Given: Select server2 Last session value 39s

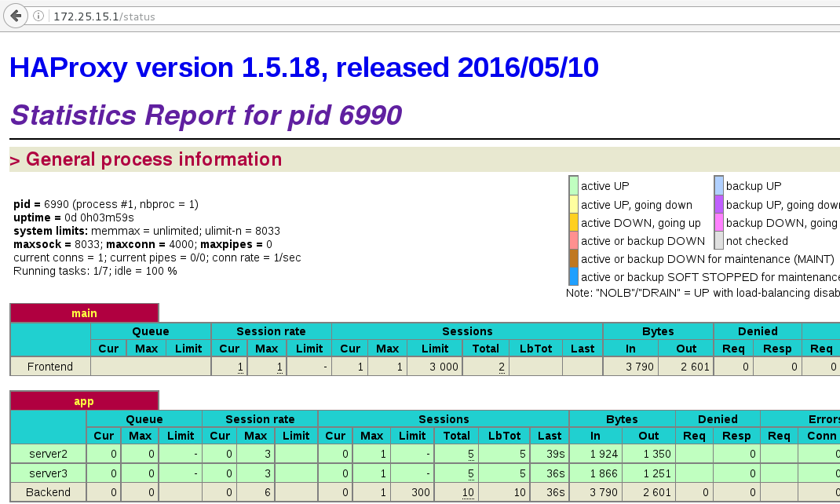Looking at the screenshot, I should coord(556,455).
